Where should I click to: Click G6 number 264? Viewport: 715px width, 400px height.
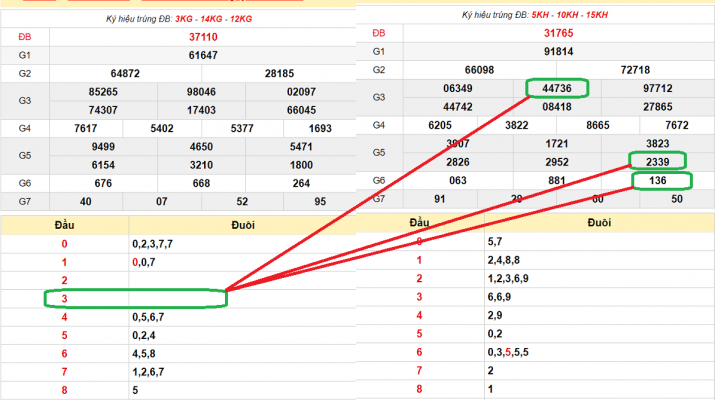[x=301, y=183]
